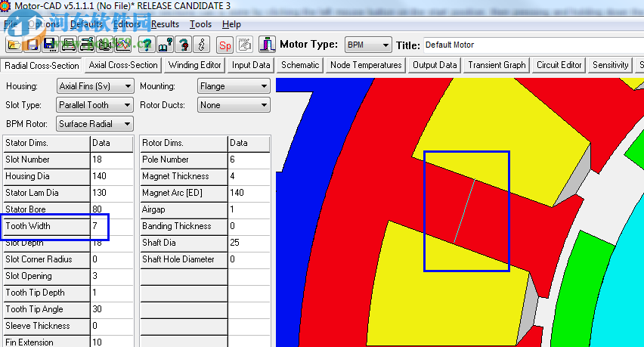Switch to the Output Data tab
The height and width of the screenshot is (347, 644).
(435, 65)
